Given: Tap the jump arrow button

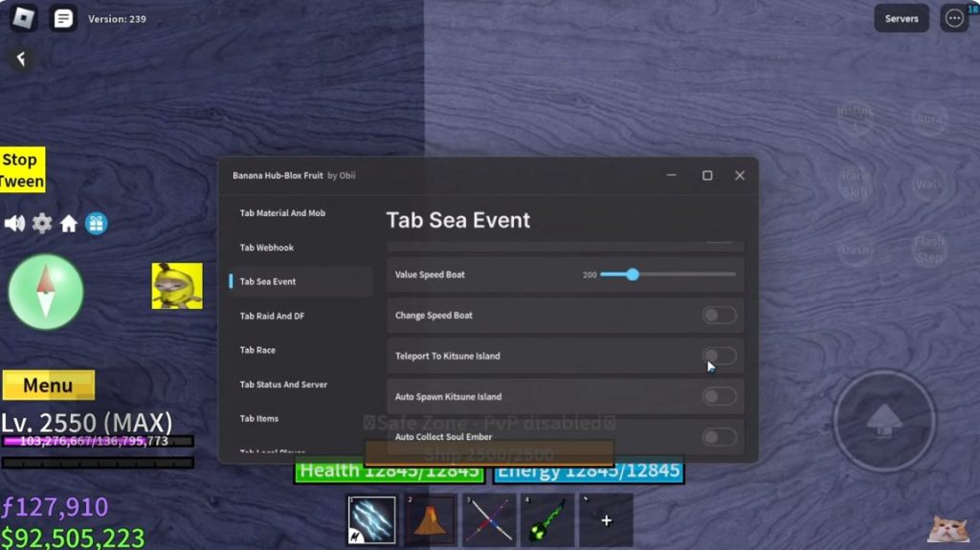Looking at the screenshot, I should click(883, 421).
